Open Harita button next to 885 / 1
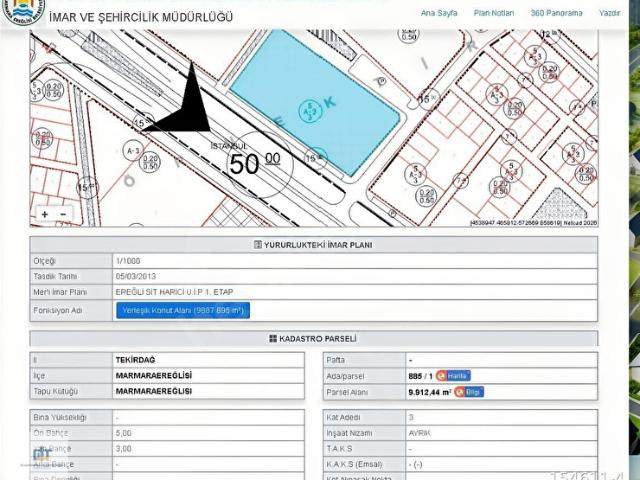The image size is (640, 480). 453,376
